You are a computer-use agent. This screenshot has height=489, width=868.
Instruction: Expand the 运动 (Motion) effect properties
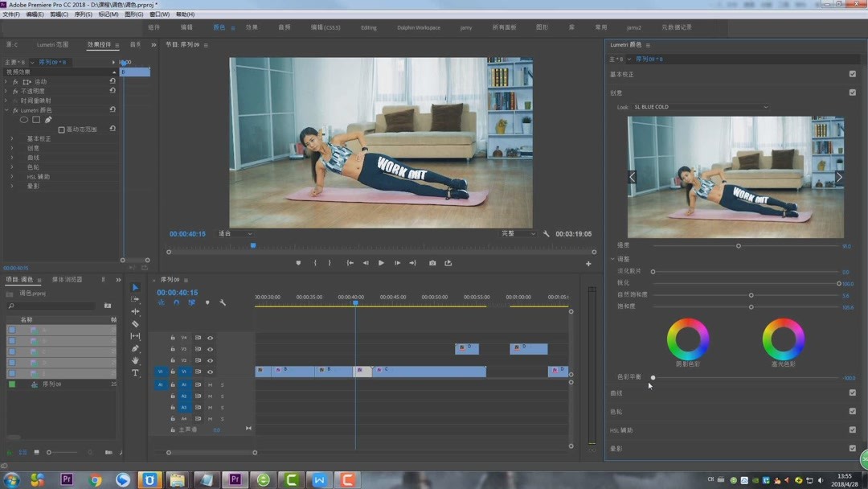6,82
